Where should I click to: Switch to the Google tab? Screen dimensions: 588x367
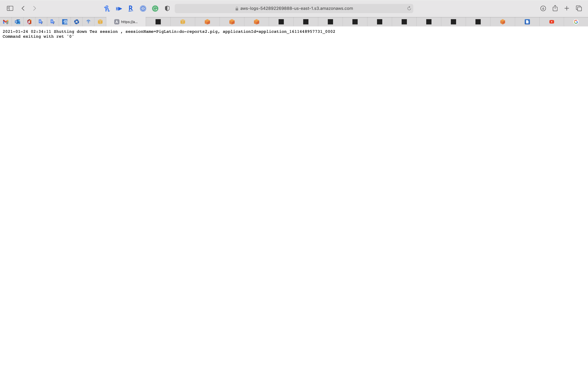(x=576, y=22)
